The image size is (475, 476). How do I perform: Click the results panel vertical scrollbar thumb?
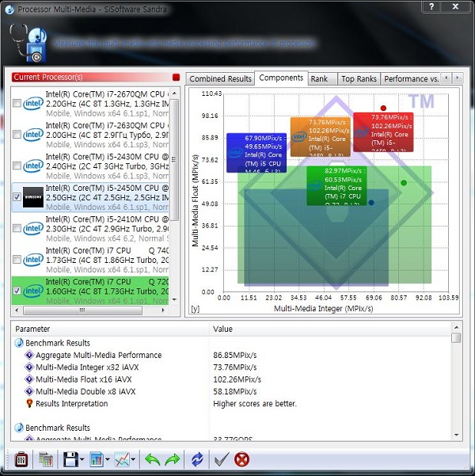tap(456, 338)
